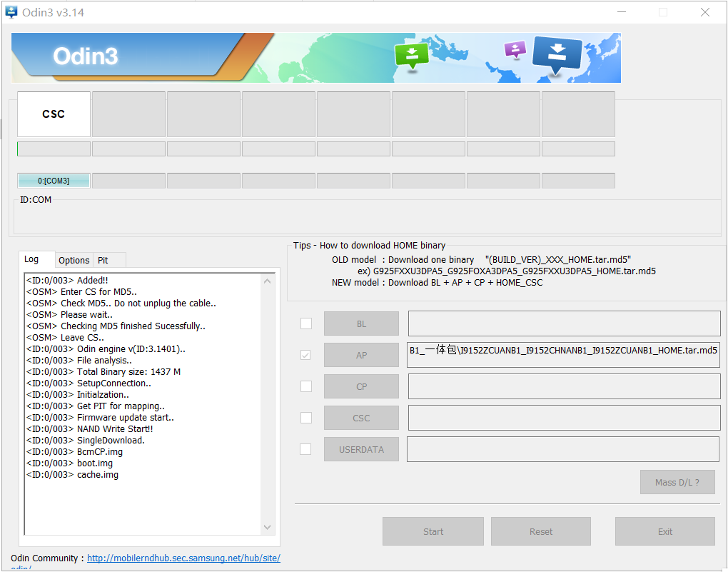Tick the BL checkbox
The image size is (728, 572).
306,323
